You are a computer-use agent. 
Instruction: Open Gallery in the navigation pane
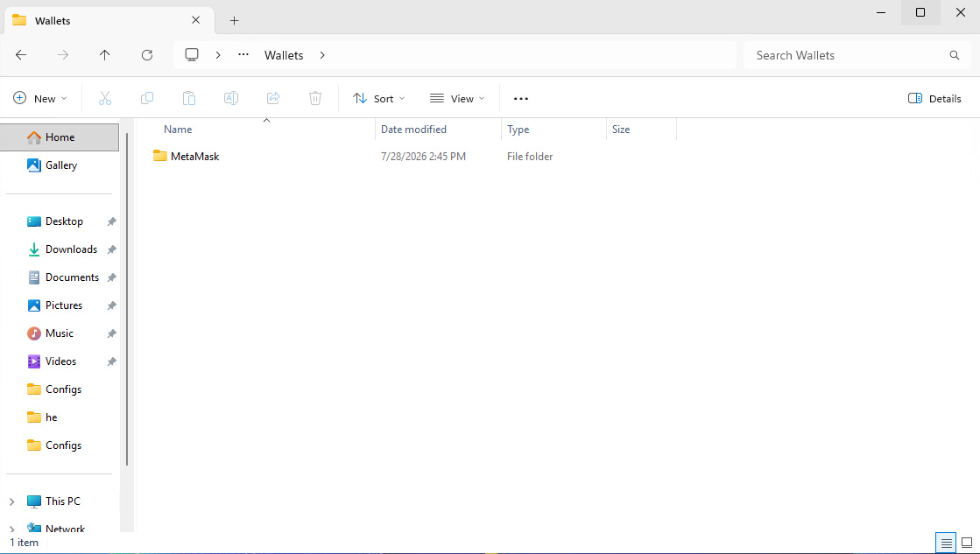[60, 165]
